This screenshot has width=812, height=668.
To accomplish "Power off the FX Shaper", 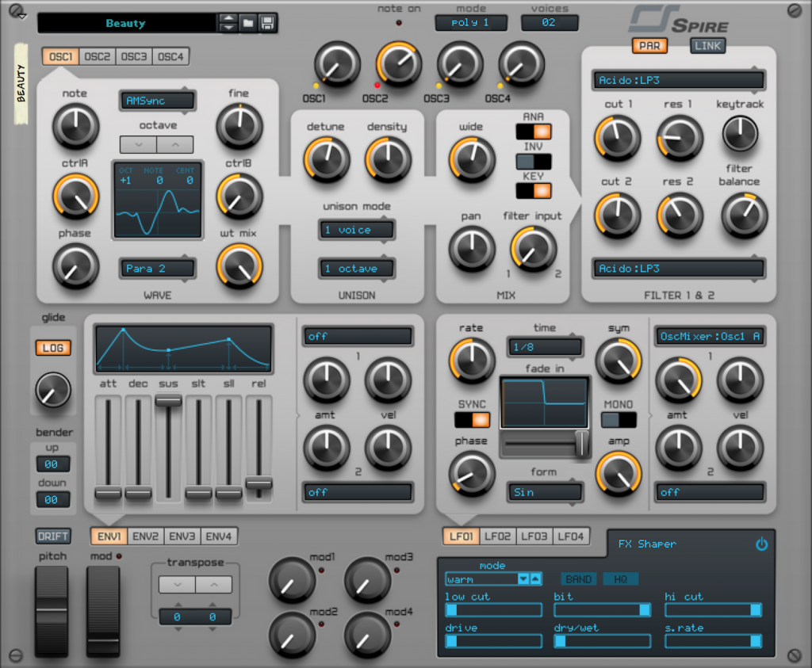I will (x=761, y=544).
